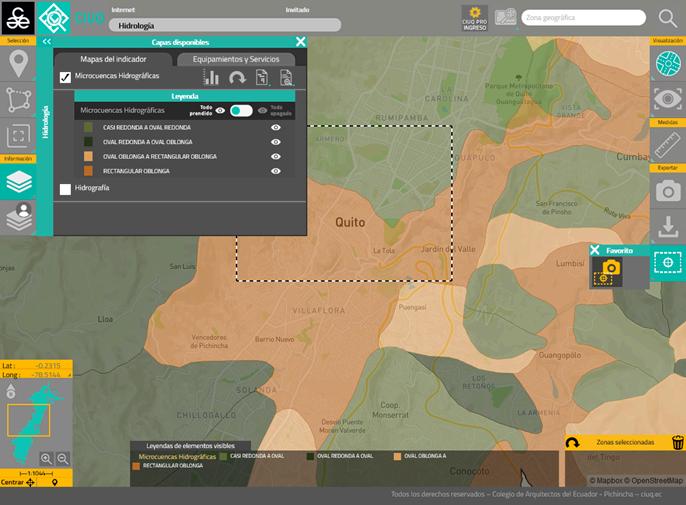Click the search magnifier in top bar
The height and width of the screenshot is (505, 686).
668,18
